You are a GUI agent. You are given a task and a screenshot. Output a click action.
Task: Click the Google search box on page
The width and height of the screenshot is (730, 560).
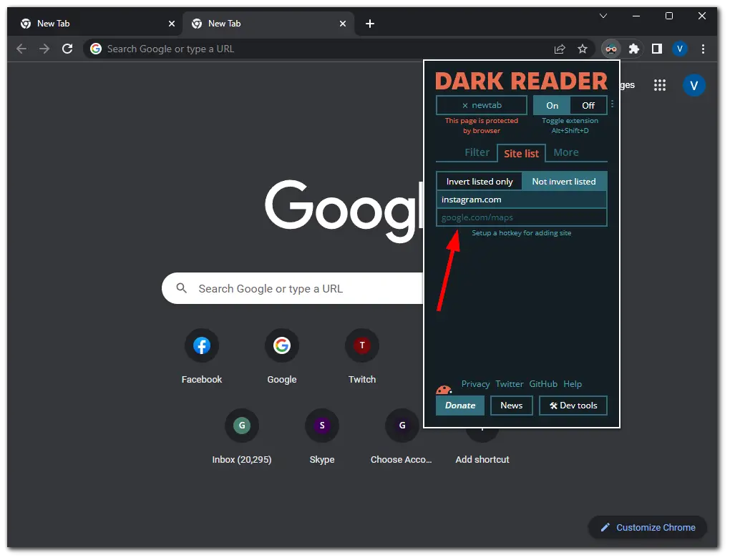pyautogui.click(x=293, y=288)
